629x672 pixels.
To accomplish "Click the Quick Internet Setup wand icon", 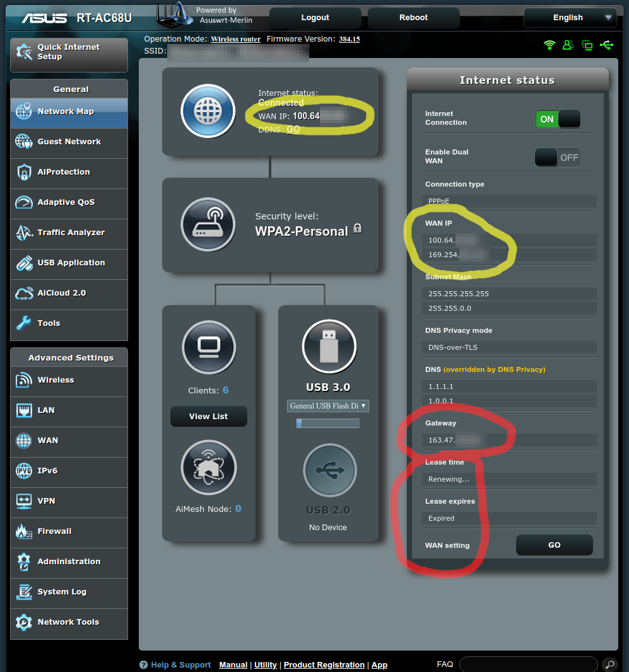I will (24, 52).
